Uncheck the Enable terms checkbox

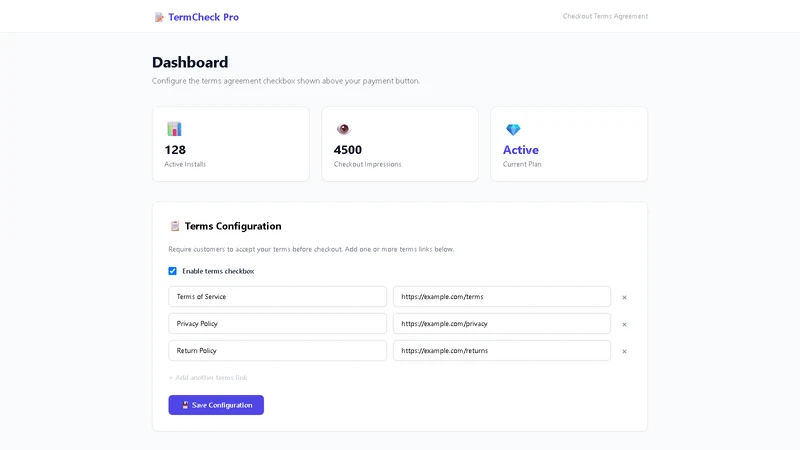(172, 271)
